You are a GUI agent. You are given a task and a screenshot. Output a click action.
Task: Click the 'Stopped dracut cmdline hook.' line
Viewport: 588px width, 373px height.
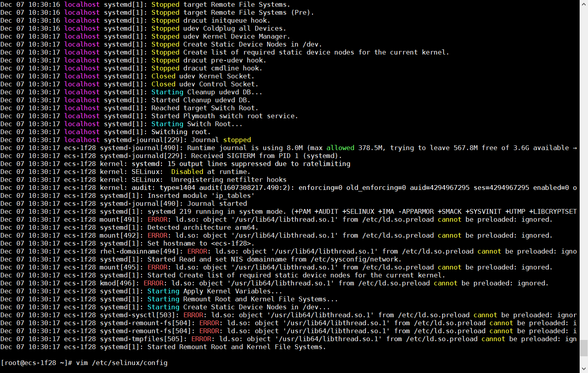(131, 68)
